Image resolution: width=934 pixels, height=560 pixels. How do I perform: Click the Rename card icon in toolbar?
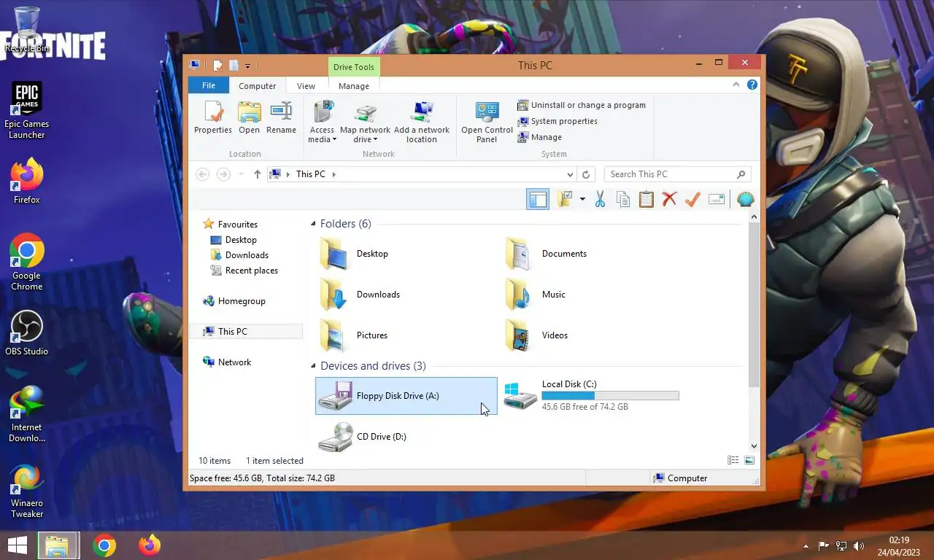click(716, 199)
